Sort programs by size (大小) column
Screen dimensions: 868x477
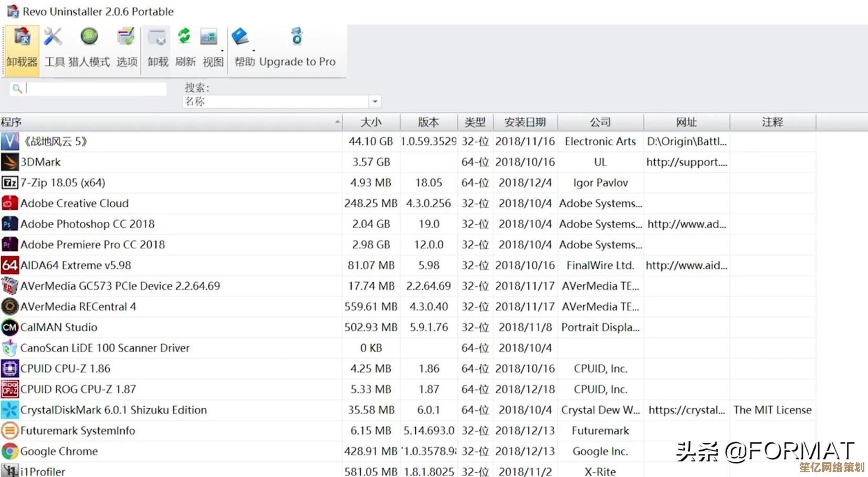coord(371,122)
